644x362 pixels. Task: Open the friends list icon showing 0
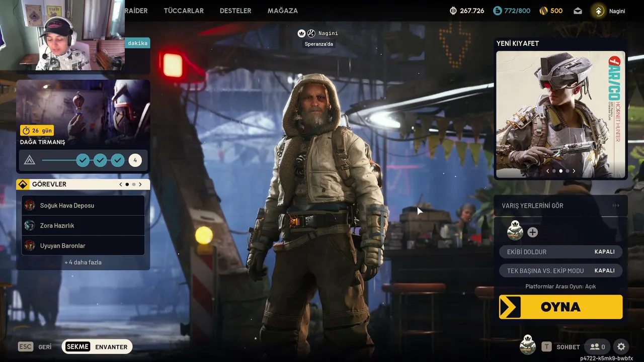coord(598,346)
